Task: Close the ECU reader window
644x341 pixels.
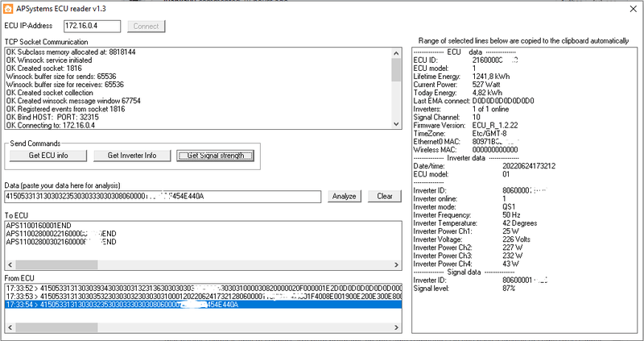Action: point(634,9)
